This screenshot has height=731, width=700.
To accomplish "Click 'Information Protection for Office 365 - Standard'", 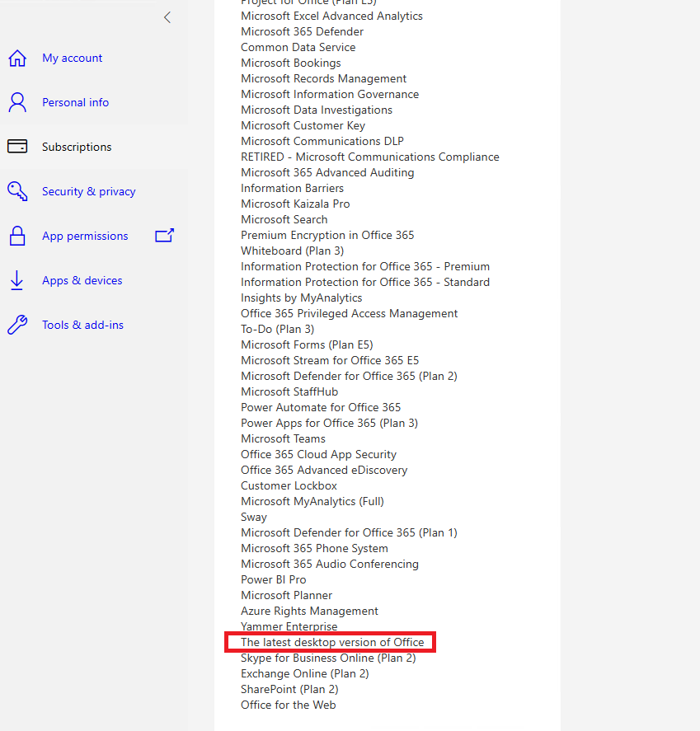I will coord(365,282).
